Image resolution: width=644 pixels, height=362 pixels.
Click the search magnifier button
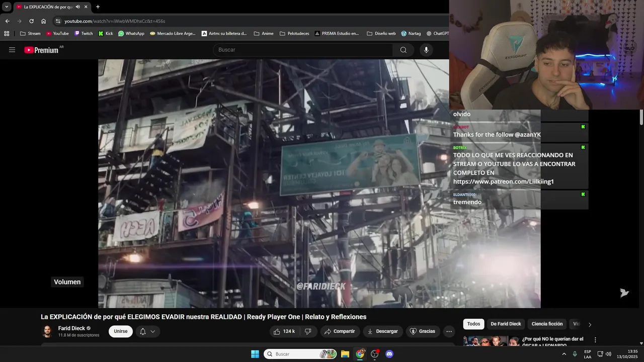coord(403,50)
